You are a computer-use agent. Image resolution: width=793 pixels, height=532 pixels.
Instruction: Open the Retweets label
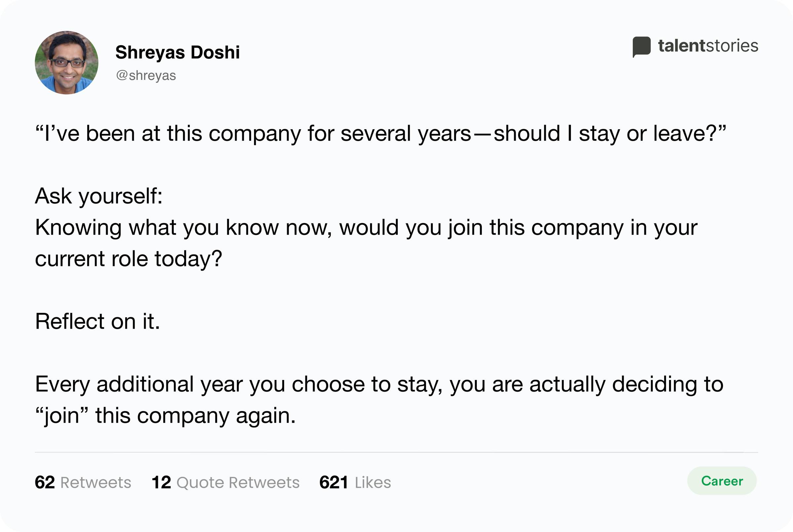click(95, 482)
